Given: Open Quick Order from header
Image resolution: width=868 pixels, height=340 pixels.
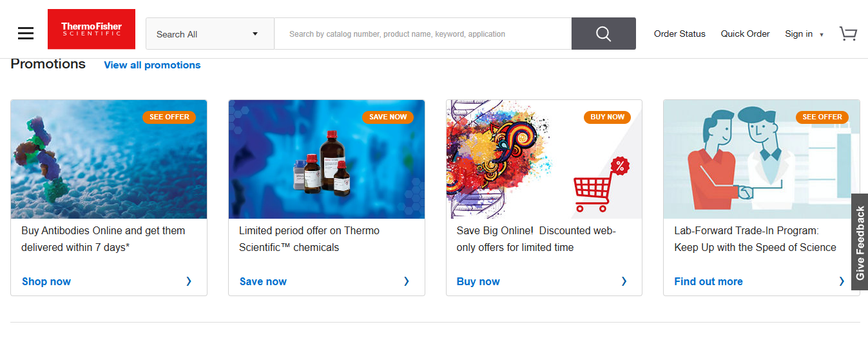Looking at the screenshot, I should [745, 34].
